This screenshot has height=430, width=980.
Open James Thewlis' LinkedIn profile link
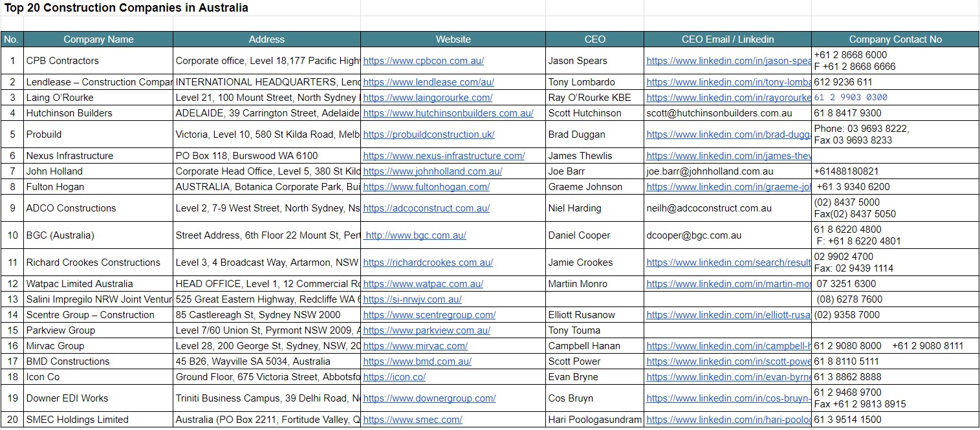coord(728,156)
